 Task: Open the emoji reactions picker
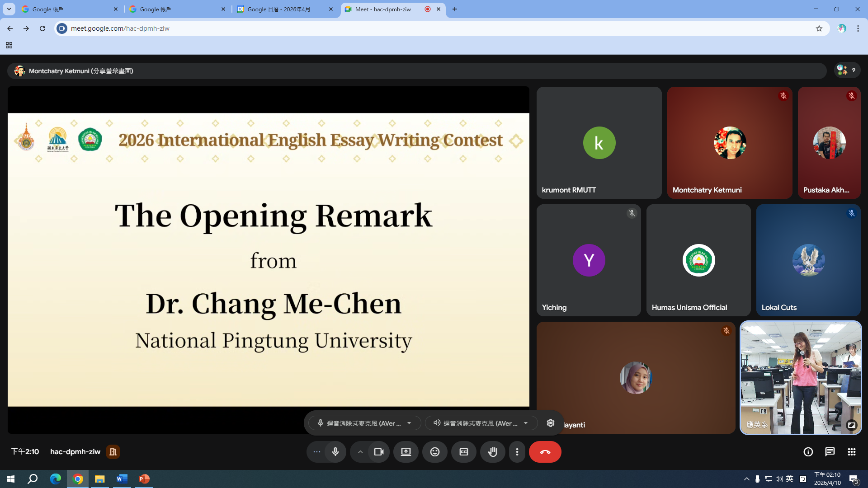point(434,452)
